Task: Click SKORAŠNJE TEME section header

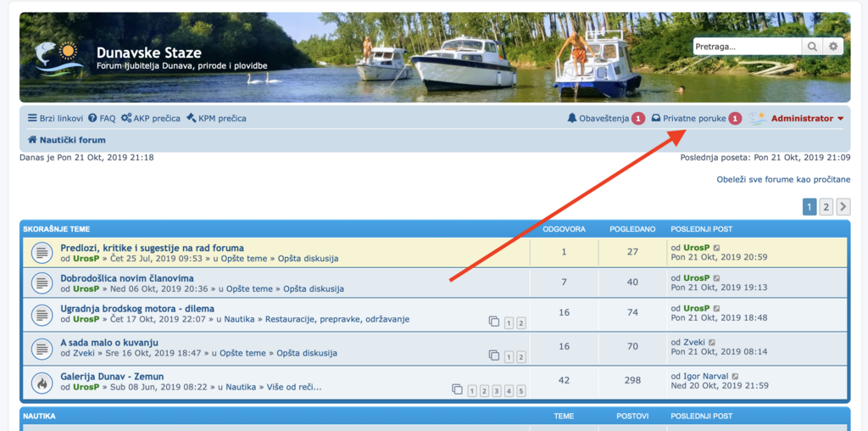Action: [x=57, y=229]
